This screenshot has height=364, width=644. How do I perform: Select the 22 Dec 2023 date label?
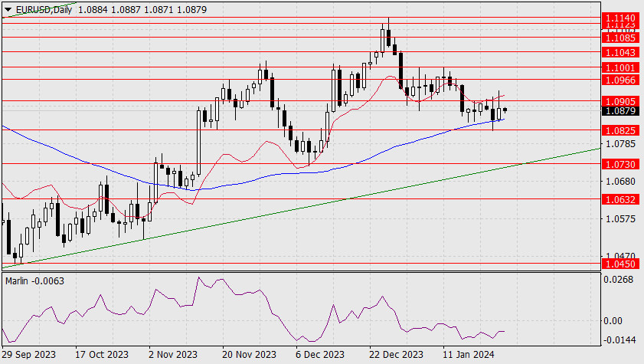click(x=396, y=354)
